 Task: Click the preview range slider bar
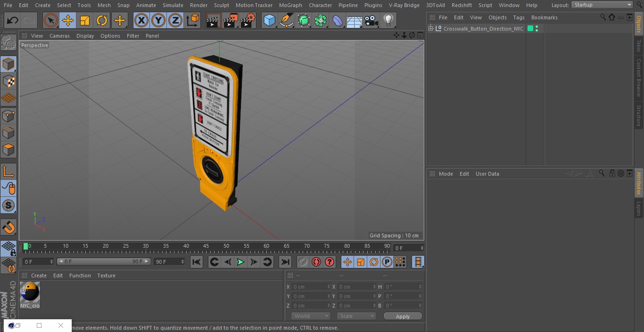click(x=104, y=261)
